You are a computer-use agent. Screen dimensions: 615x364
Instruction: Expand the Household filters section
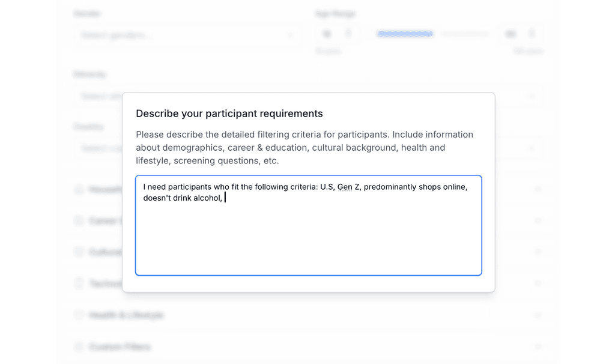coord(538,189)
